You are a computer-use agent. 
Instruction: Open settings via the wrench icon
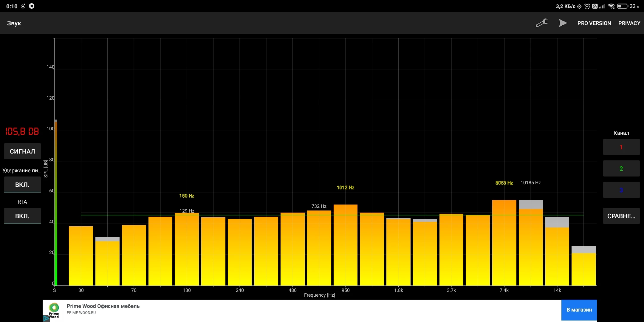541,23
